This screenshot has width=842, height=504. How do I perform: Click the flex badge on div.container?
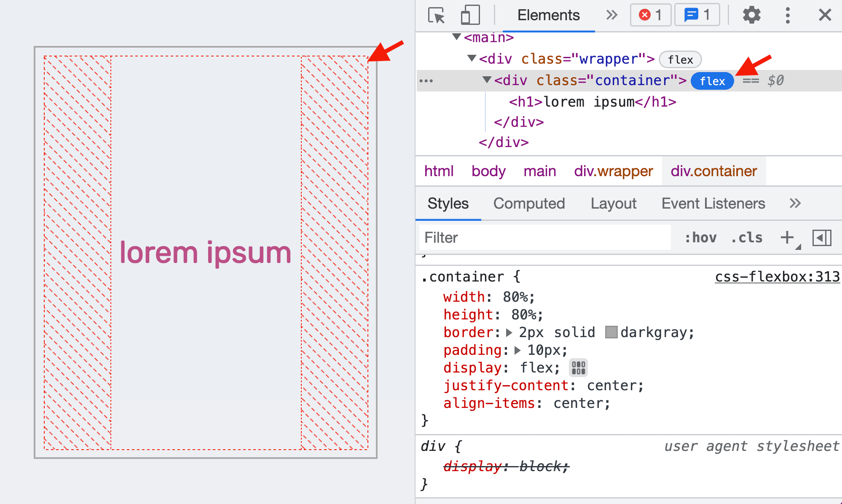[713, 80]
